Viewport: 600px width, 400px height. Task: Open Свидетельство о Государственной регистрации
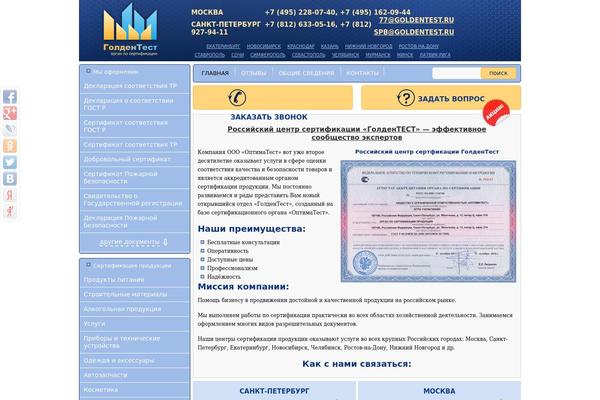click(x=134, y=199)
